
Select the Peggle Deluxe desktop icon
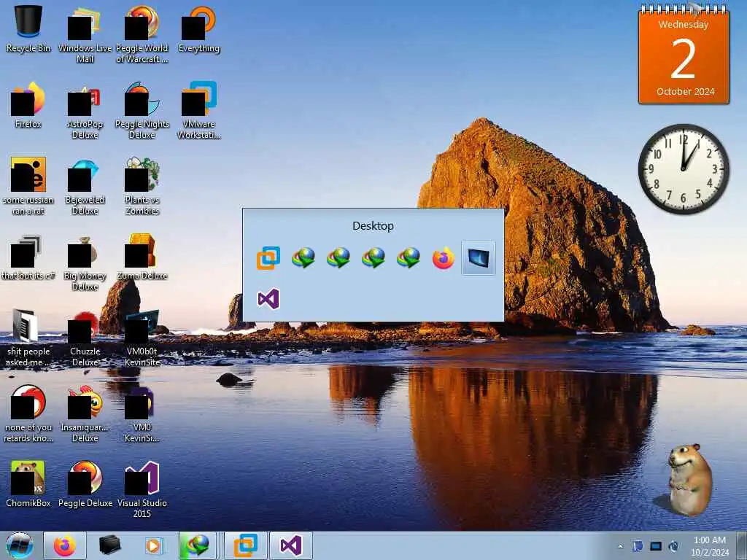coord(85,484)
